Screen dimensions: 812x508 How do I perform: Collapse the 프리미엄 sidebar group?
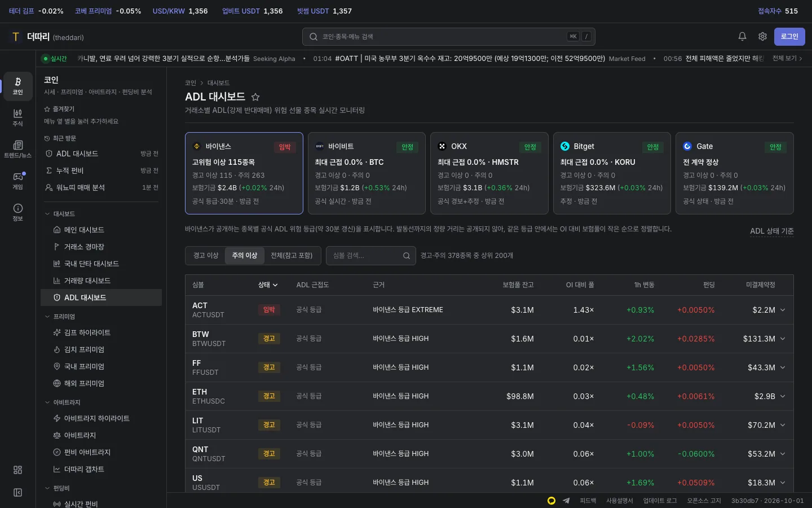(60, 317)
